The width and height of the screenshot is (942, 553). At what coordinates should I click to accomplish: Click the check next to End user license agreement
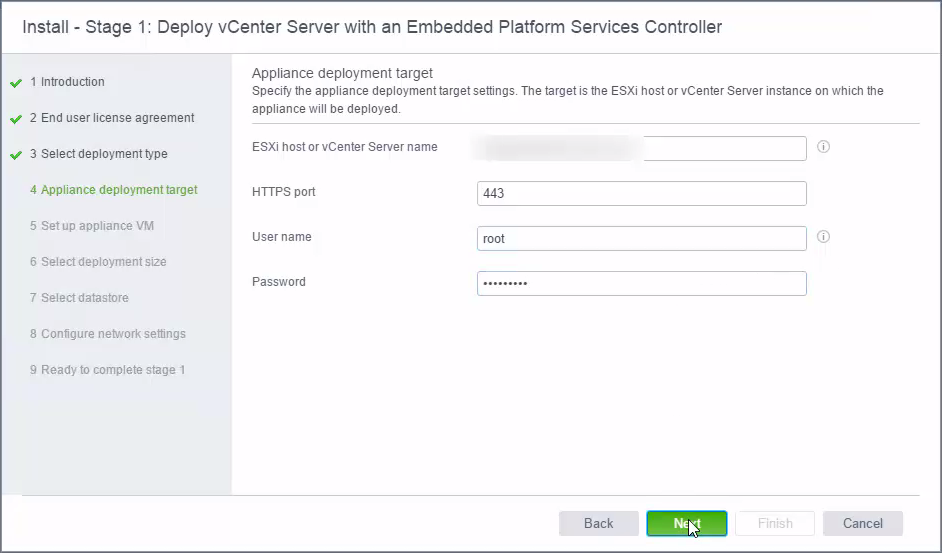click(16, 119)
